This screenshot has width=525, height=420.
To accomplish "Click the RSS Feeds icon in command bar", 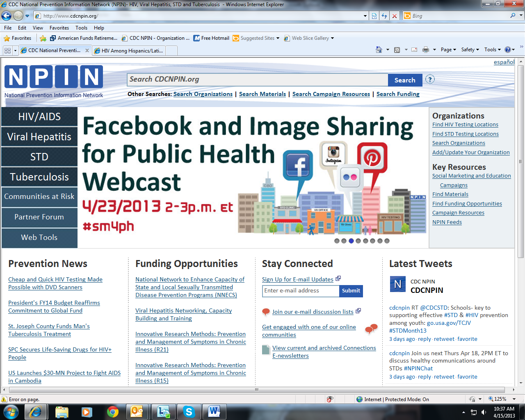I will click(397, 50).
